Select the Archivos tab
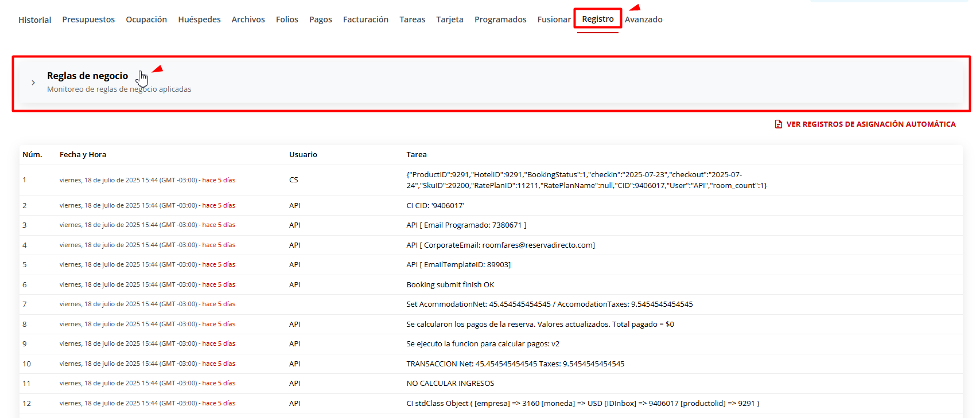The width and height of the screenshot is (980, 418). [248, 19]
